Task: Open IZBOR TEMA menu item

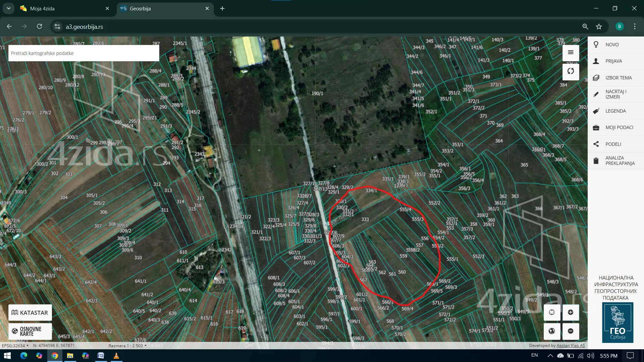Action: point(618,78)
